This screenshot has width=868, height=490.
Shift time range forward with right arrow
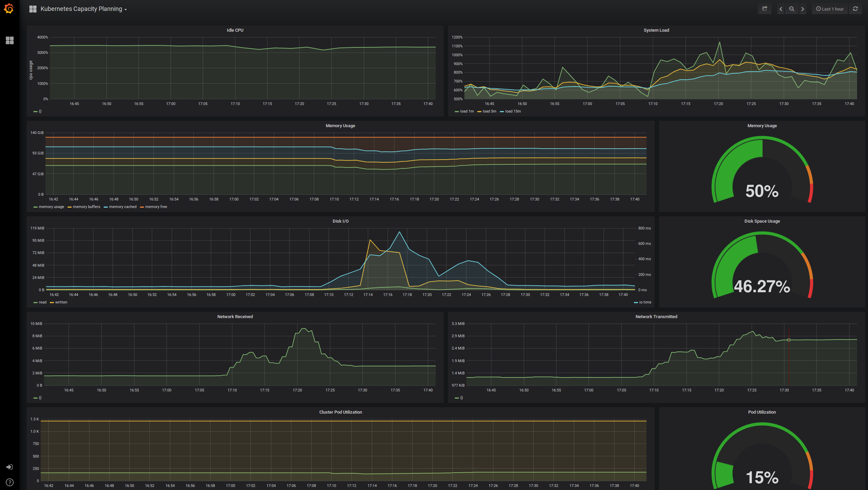[803, 9]
